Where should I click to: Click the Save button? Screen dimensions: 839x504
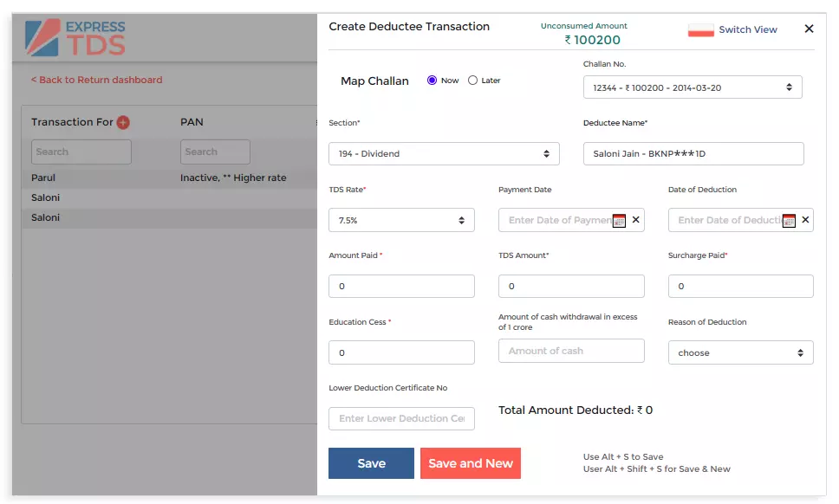[371, 462]
